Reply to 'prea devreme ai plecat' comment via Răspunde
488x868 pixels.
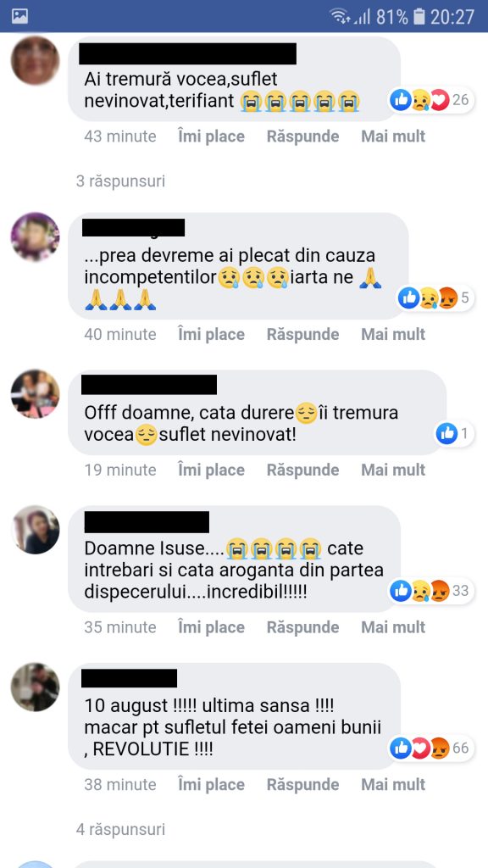(x=302, y=334)
